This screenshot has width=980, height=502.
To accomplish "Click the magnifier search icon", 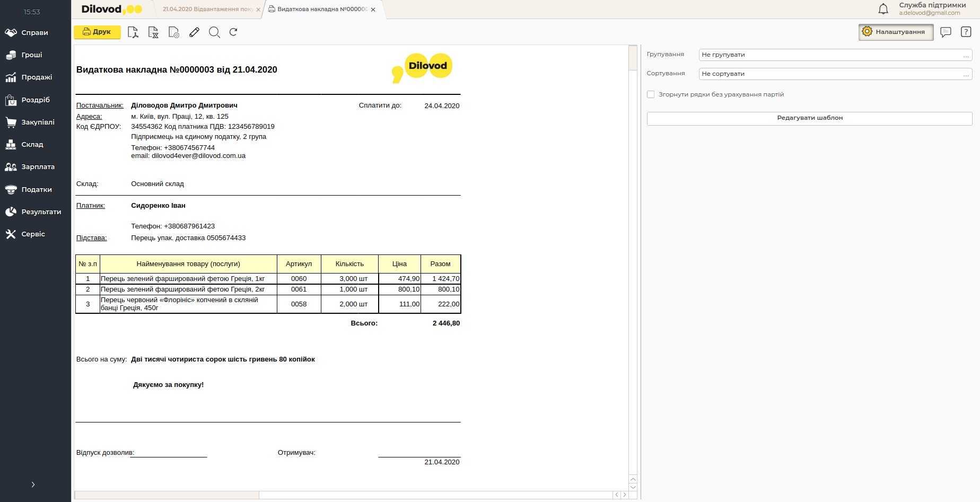I will click(x=214, y=32).
